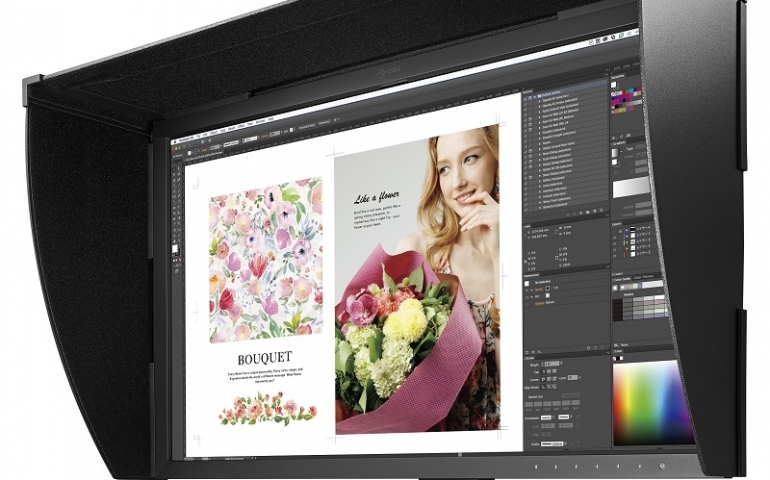Select the Gradient panel tab
The width and height of the screenshot is (770, 480).
[x=620, y=142]
